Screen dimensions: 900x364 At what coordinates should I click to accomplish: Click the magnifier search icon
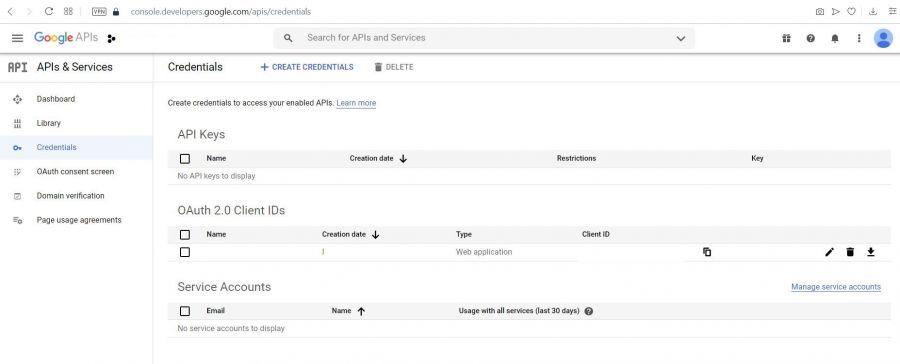pyautogui.click(x=288, y=38)
